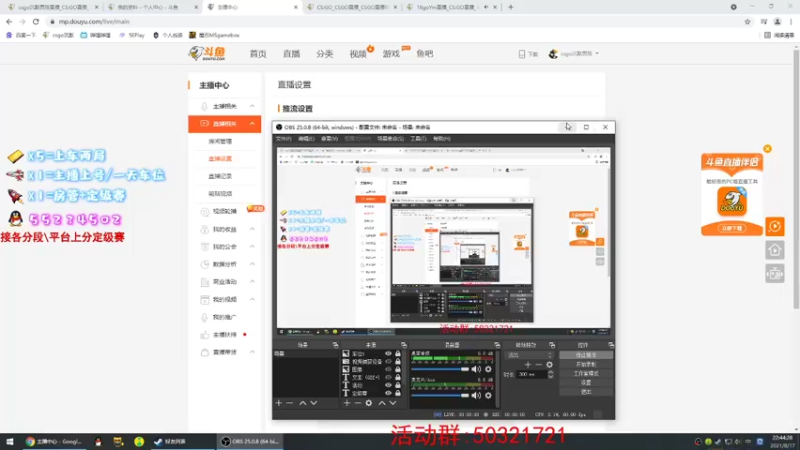This screenshot has width=800, height=450.
Task: Toggle visibility of last source in list
Action: [x=388, y=393]
